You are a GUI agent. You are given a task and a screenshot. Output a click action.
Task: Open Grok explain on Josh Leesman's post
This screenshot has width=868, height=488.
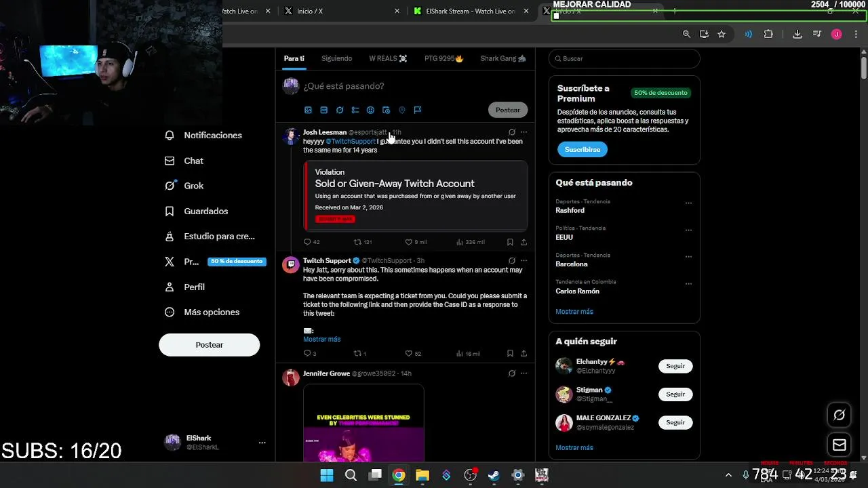click(512, 132)
